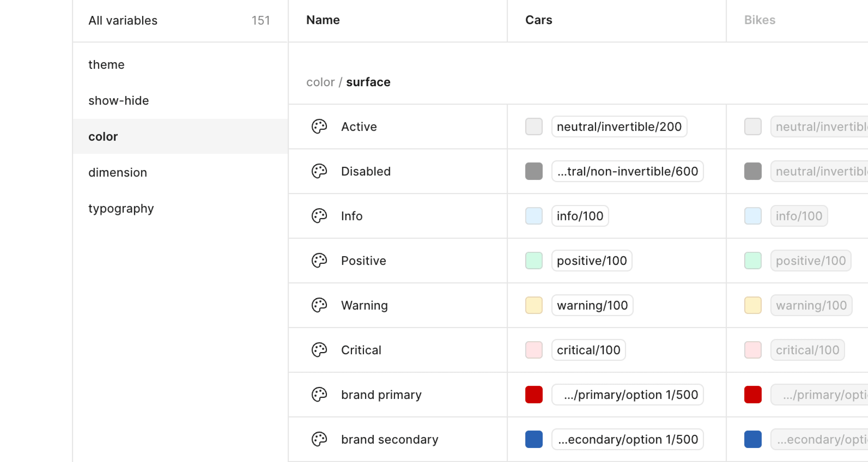The width and height of the screenshot is (868, 462).
Task: Open the typography variable group
Action: pyautogui.click(x=121, y=209)
